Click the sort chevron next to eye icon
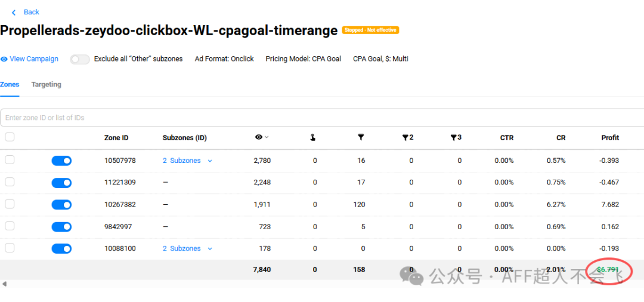644x302 pixels. coord(267,137)
